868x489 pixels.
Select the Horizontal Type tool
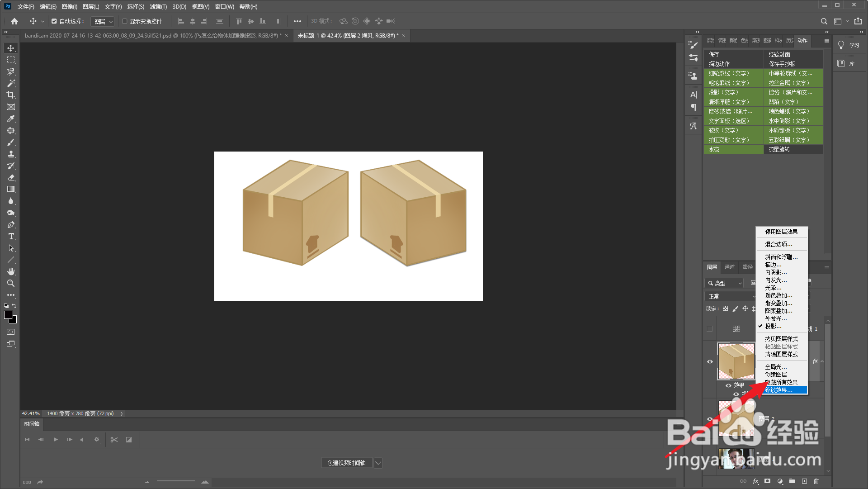click(11, 236)
